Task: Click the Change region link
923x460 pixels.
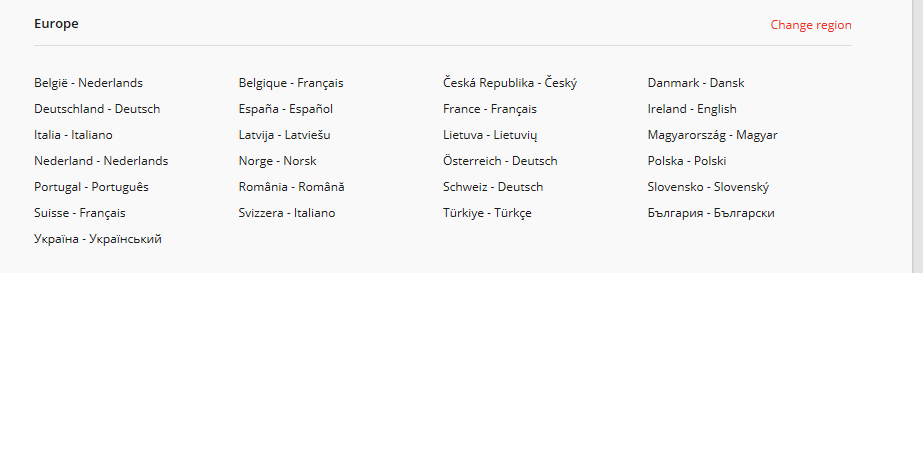Action: [810, 25]
